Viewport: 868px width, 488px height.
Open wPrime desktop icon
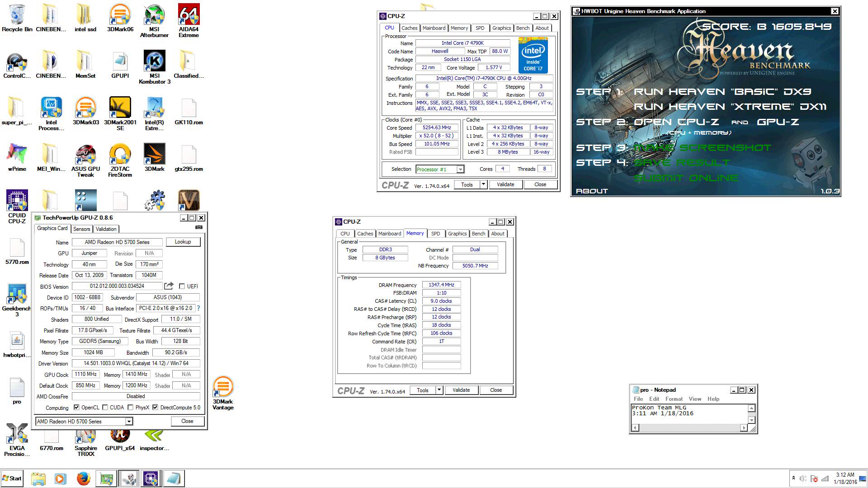click(17, 157)
